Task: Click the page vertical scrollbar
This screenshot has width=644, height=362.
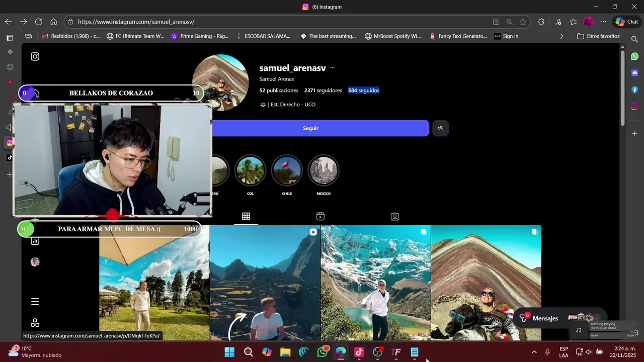Action: point(622,88)
